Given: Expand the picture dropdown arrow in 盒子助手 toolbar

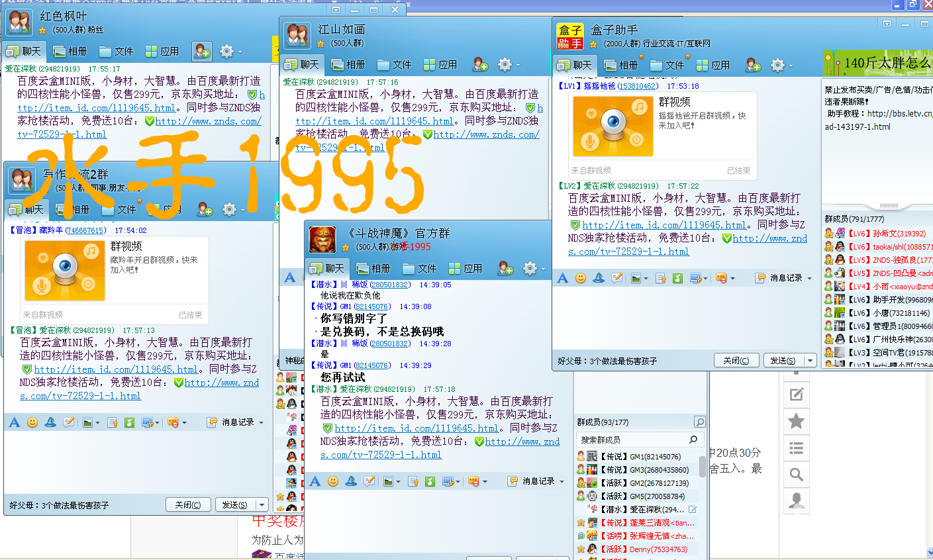Looking at the screenshot, I should (x=646, y=279).
